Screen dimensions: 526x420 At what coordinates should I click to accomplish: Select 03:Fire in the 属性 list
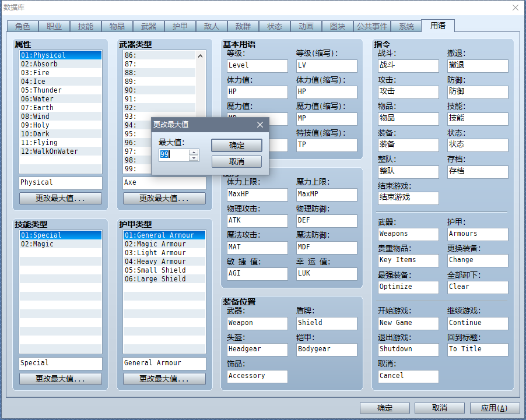point(61,73)
